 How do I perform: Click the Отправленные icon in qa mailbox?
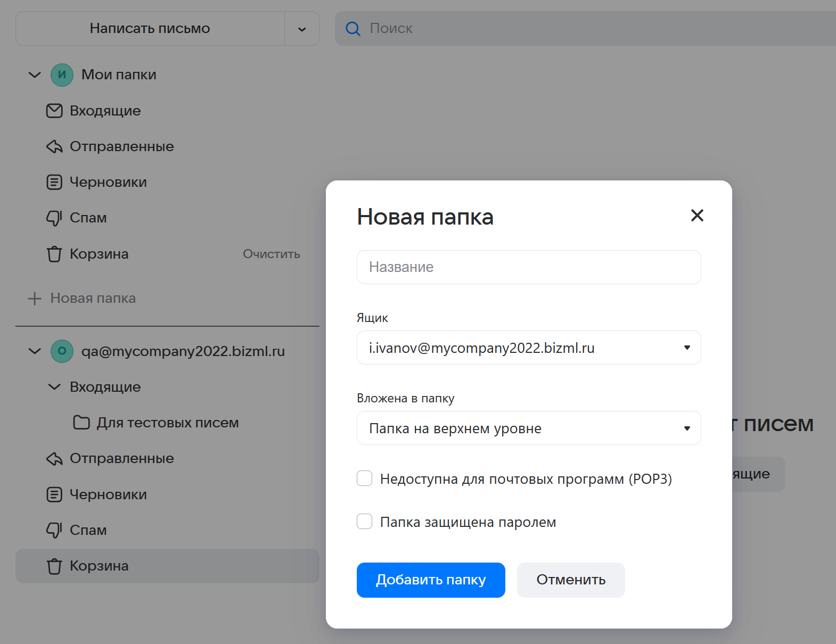click(54, 459)
